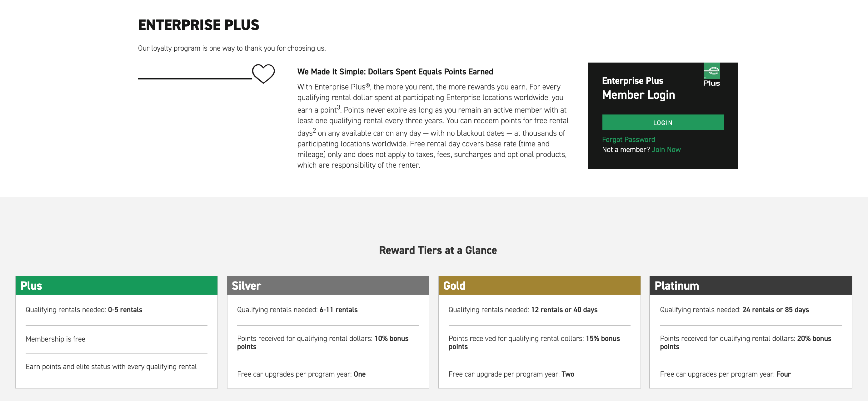Select the Gold tier header
The width and height of the screenshot is (868, 401).
pos(539,285)
